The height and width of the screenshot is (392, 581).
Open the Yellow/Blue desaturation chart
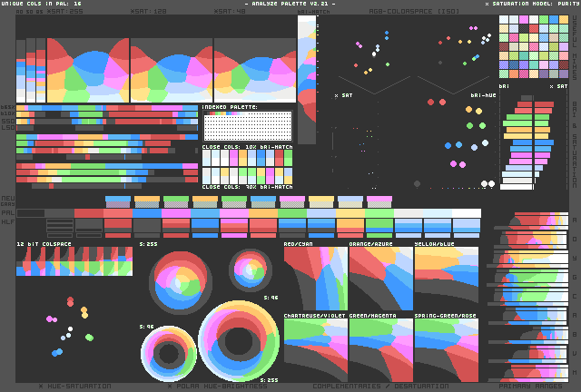click(446, 279)
